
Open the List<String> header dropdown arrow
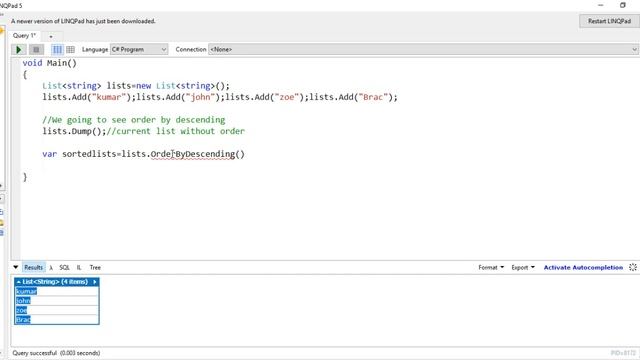pyautogui.click(x=95, y=282)
